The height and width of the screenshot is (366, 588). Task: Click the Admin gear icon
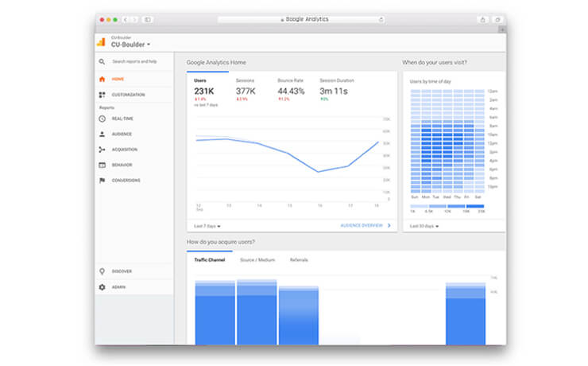(102, 287)
